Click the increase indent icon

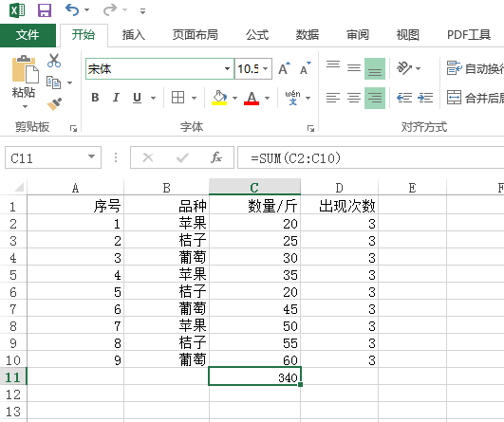pyautogui.click(x=425, y=98)
